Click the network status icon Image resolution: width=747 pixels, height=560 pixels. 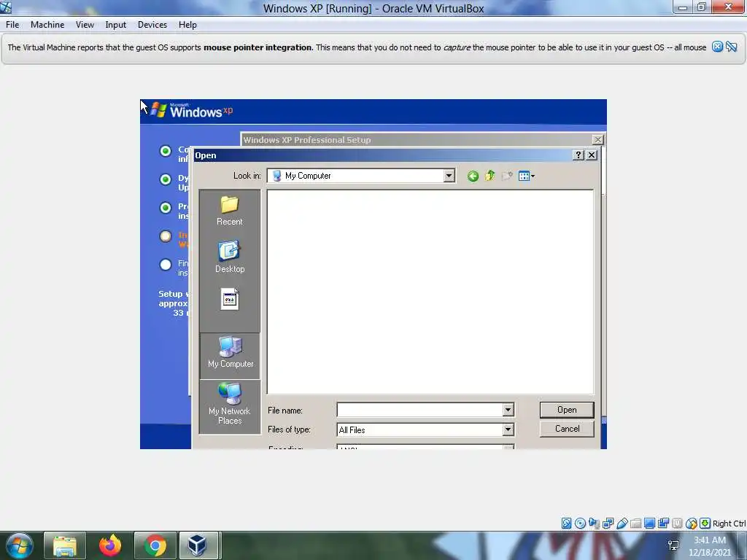tap(608, 524)
